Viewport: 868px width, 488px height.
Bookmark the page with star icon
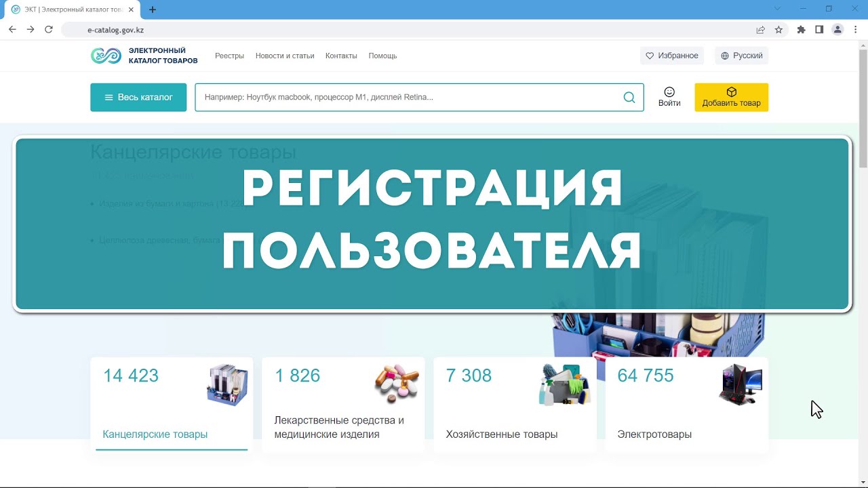pos(778,30)
